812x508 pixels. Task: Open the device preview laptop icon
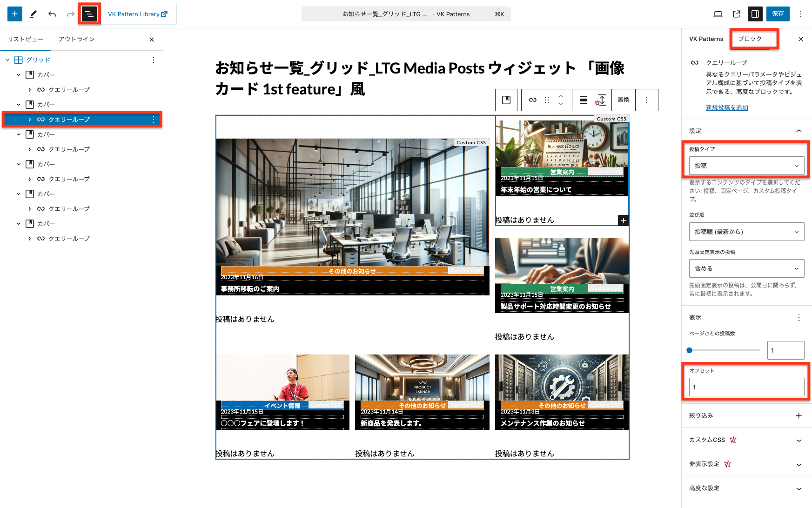coord(718,14)
